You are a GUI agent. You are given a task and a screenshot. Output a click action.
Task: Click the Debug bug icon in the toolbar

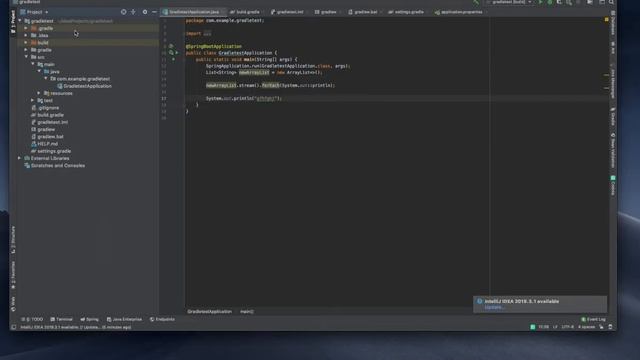click(x=549, y=2)
